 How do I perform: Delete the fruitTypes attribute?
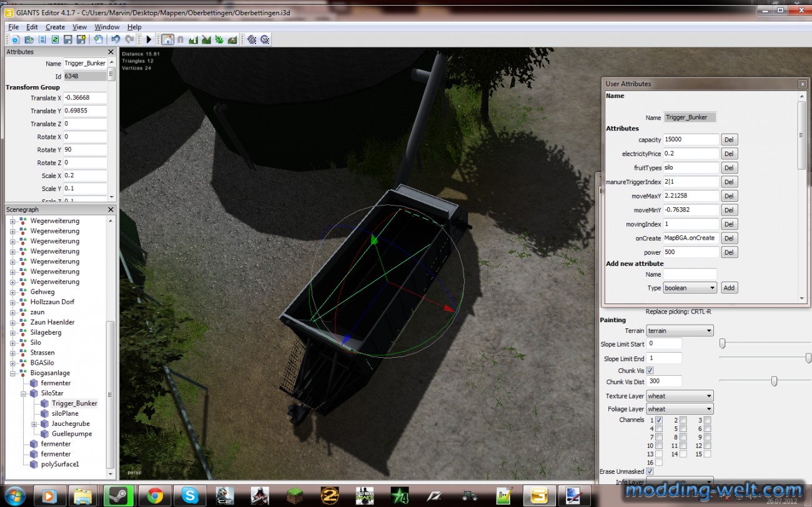729,168
